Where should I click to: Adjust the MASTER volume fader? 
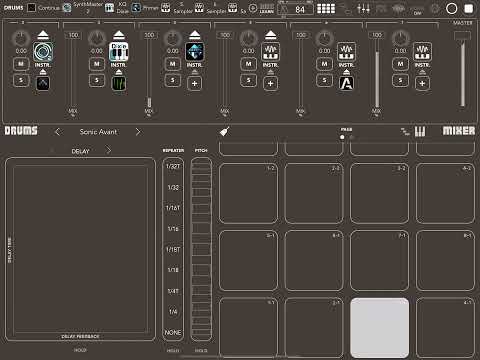point(462,69)
